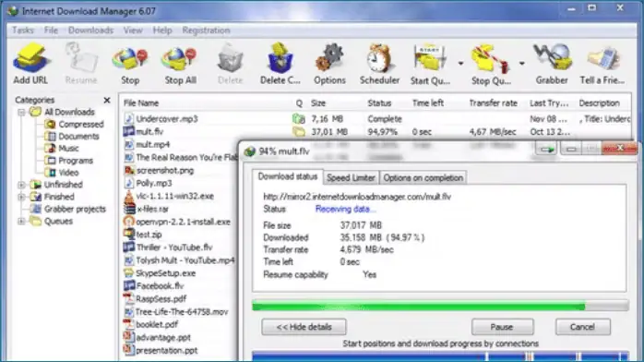Screen dimensions: 644x362
Task: Select the mult.flv file in list
Action: coord(143,131)
